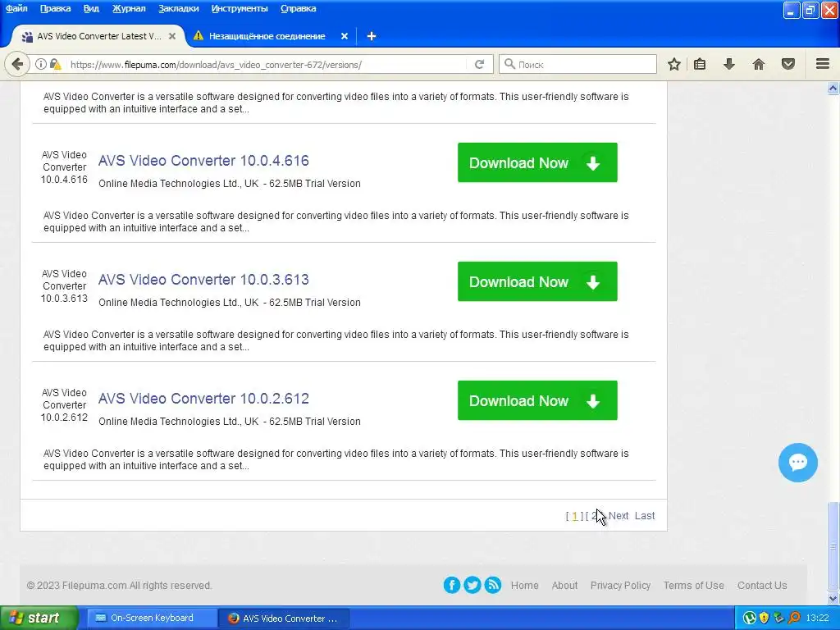This screenshot has height=630, width=840.
Task: Click the uTorrent tray icon
Action: 750,618
